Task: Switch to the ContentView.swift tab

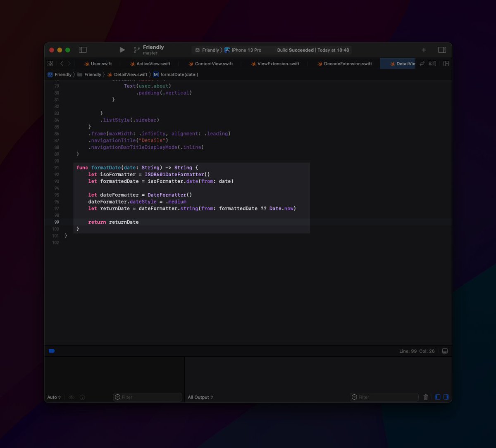Action: [x=211, y=64]
